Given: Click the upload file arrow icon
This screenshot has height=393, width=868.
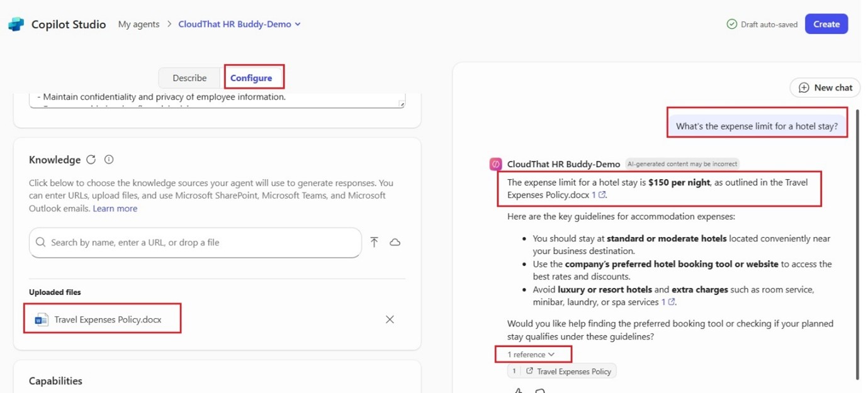Looking at the screenshot, I should click(x=375, y=242).
